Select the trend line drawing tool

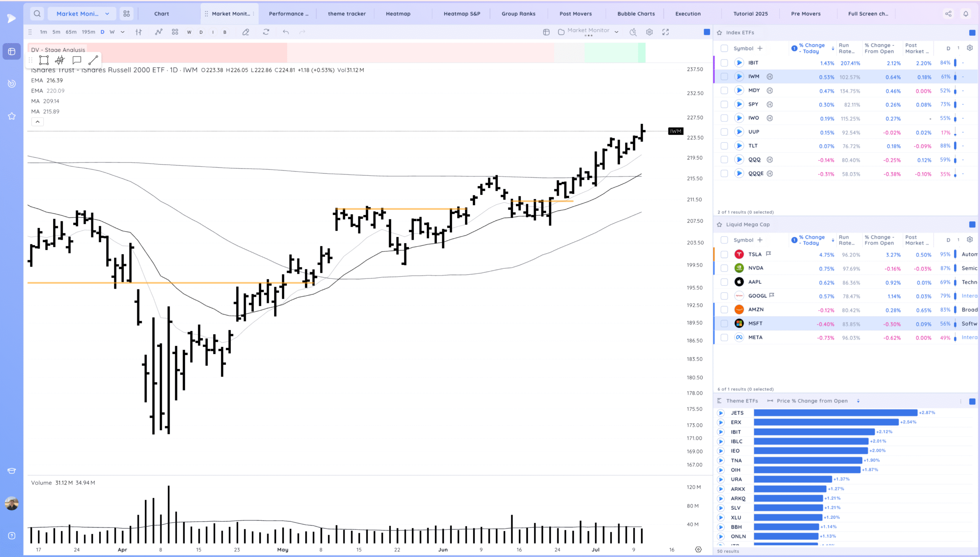click(x=93, y=60)
